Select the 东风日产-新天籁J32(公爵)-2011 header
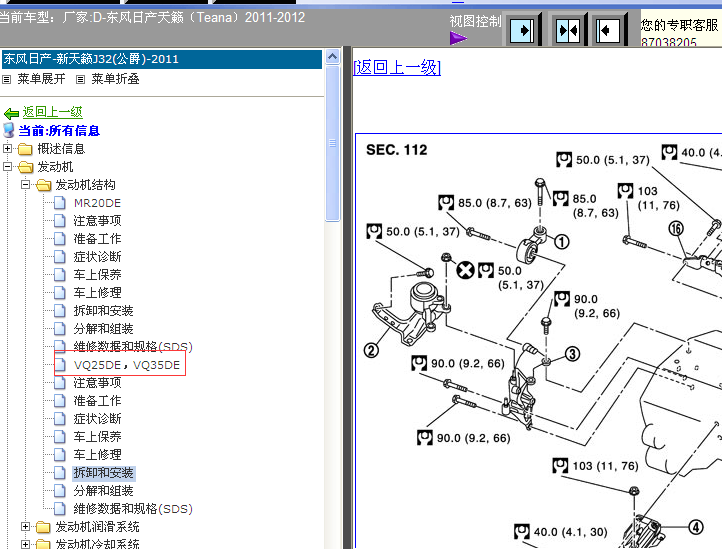This screenshot has height=549, width=722. [x=162, y=59]
